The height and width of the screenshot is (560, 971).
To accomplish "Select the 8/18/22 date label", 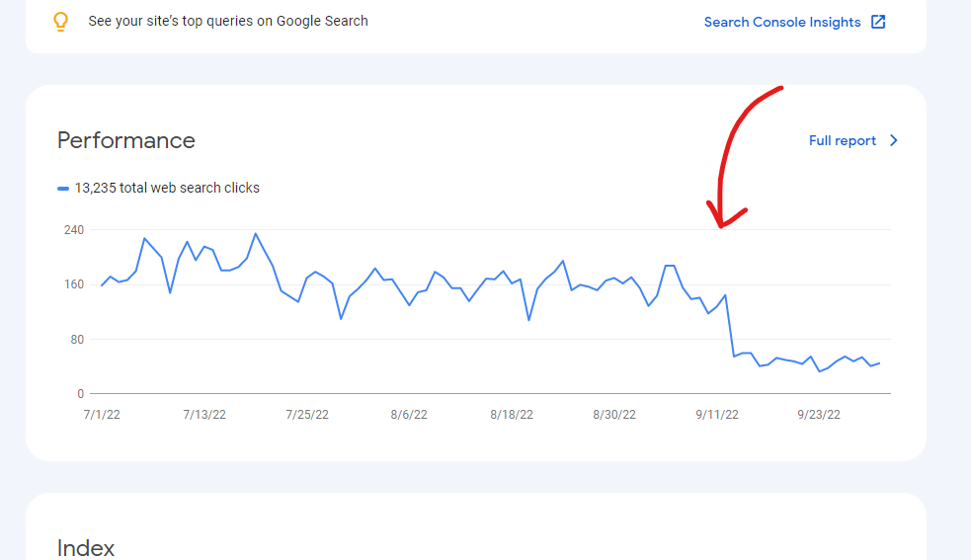I will [512, 415].
